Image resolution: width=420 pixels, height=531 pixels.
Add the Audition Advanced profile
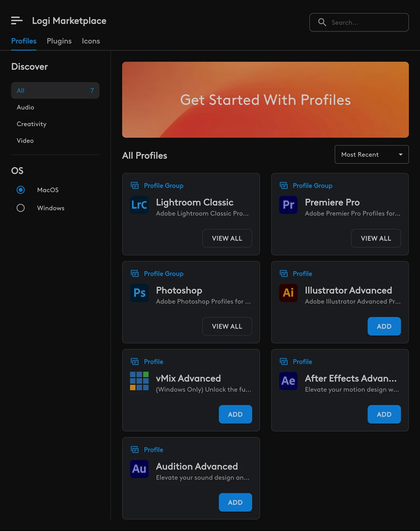(x=235, y=502)
